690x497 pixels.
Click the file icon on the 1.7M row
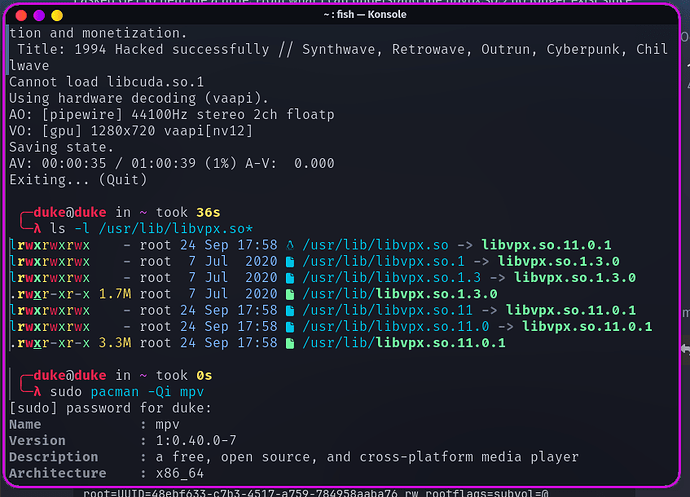[x=290, y=294]
